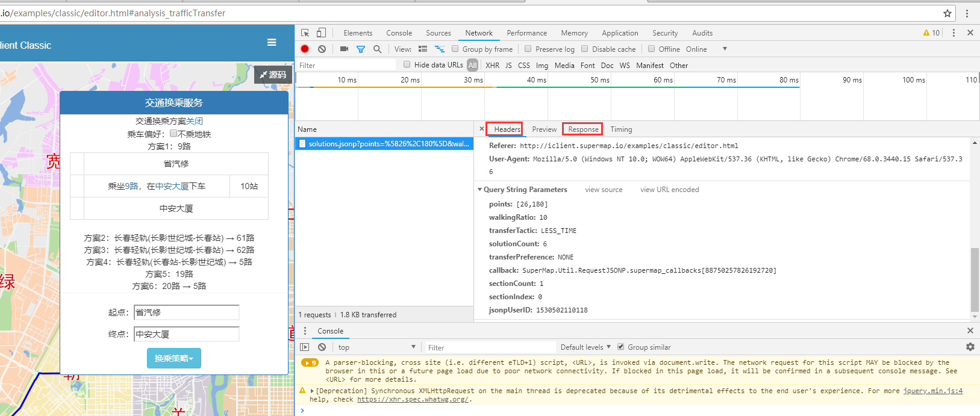Open the 换乘策略 dropdown button

pos(174,358)
